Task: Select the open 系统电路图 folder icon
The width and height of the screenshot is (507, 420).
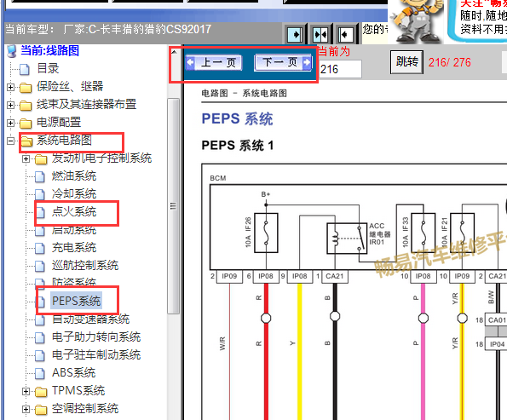Action: (x=26, y=141)
